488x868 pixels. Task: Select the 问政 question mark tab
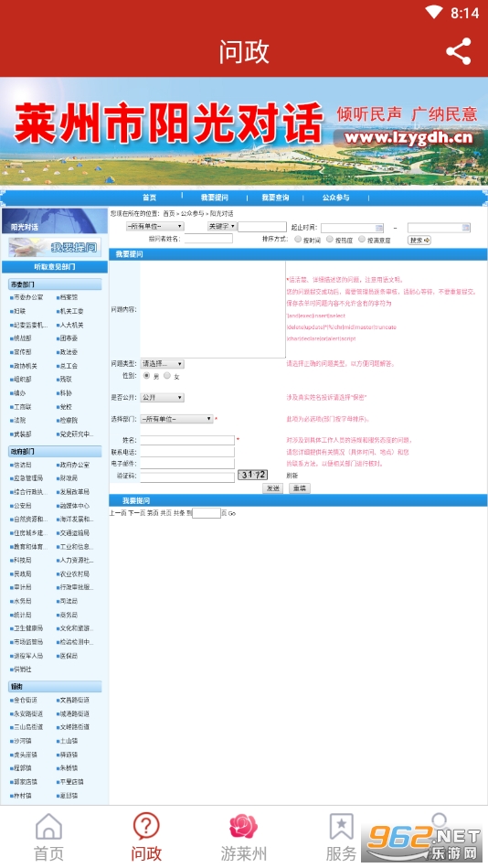[146, 827]
